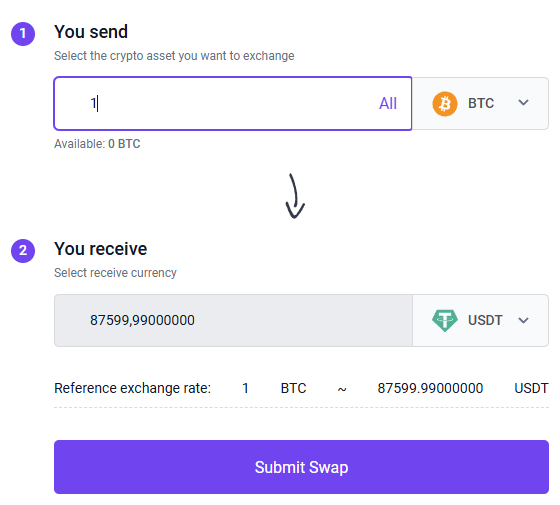Click the orange Bitcoin logo icon

click(445, 104)
